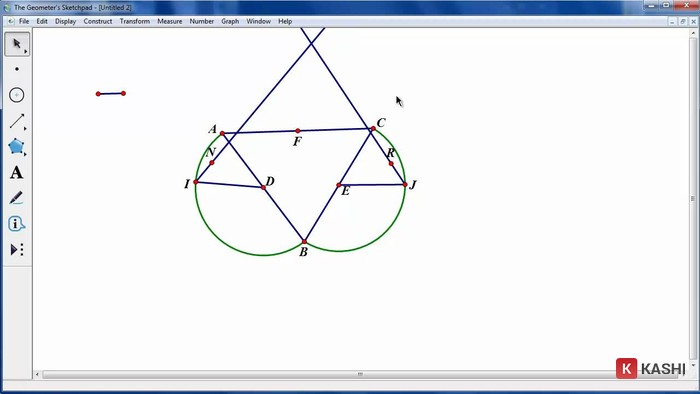Open the Window menu
Image resolution: width=700 pixels, height=394 pixels.
pos(258,21)
